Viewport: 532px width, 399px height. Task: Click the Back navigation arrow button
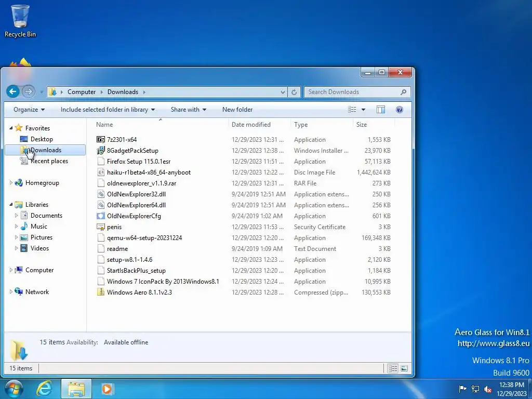pyautogui.click(x=13, y=91)
